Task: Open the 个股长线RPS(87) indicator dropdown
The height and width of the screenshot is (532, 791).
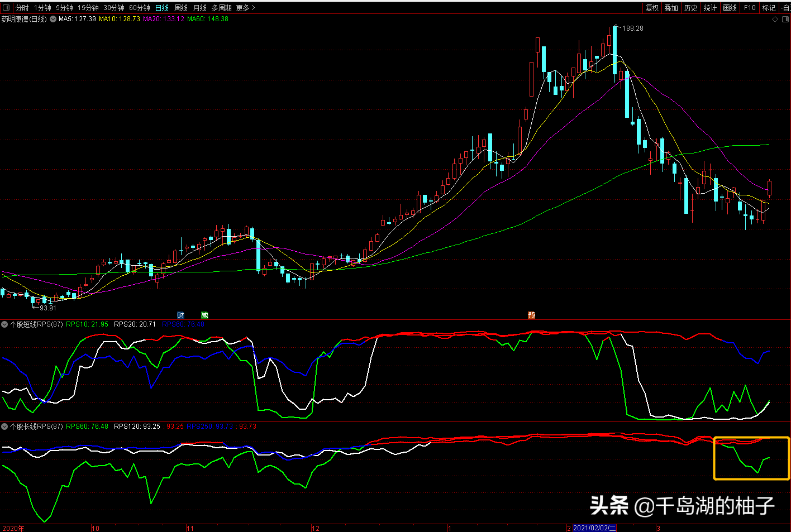Action: pos(4,426)
